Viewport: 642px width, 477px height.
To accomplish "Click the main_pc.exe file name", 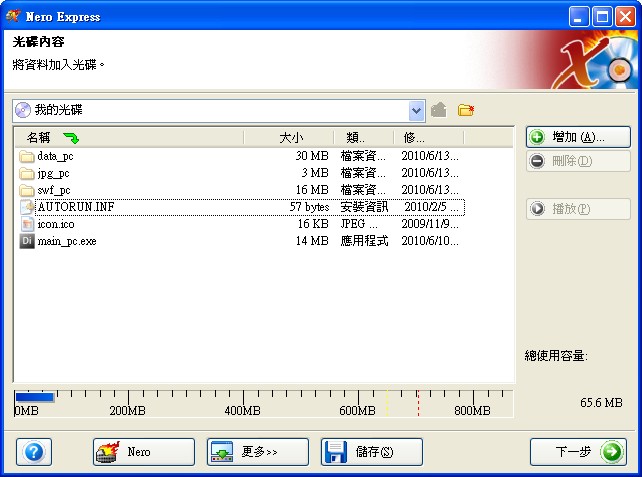I will point(67,241).
